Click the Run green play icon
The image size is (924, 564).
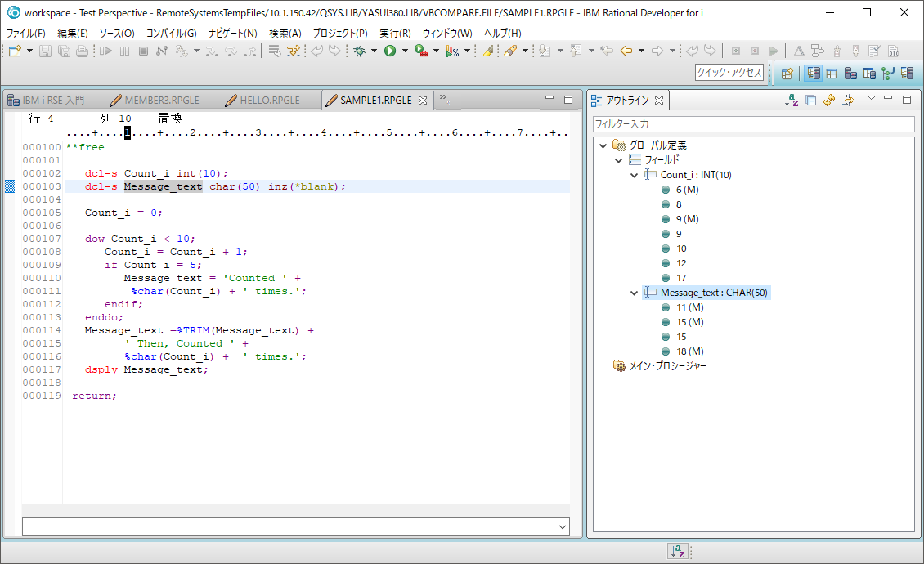390,51
